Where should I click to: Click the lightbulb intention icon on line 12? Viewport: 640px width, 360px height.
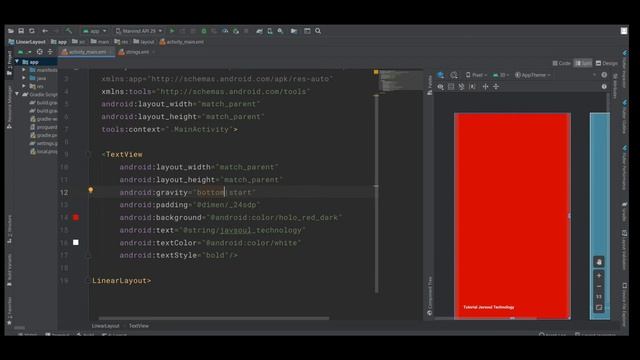[91, 190]
